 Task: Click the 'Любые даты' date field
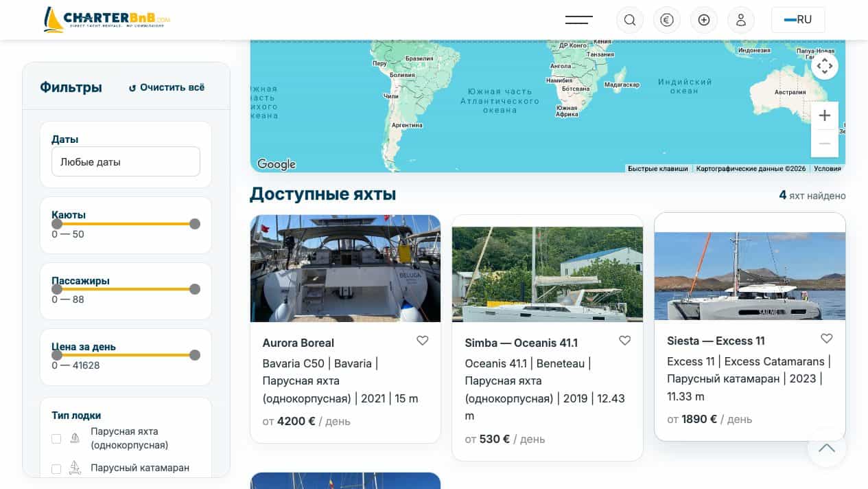pos(126,161)
